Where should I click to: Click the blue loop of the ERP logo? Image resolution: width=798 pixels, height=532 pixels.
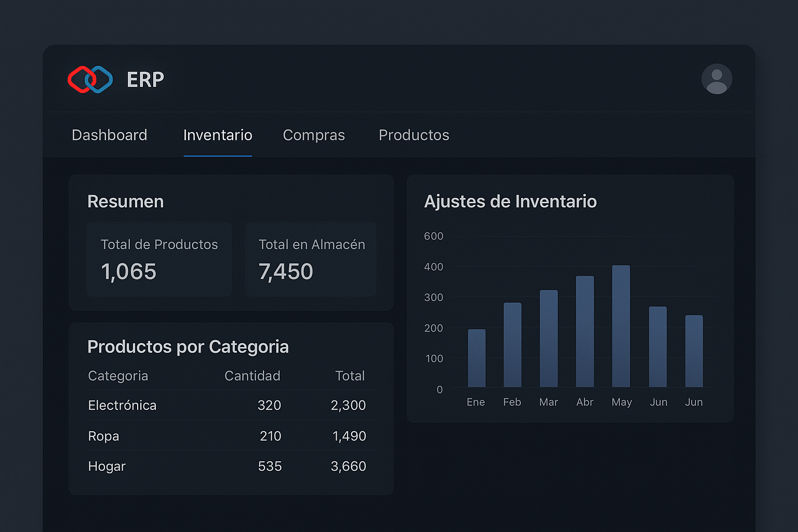(x=100, y=79)
